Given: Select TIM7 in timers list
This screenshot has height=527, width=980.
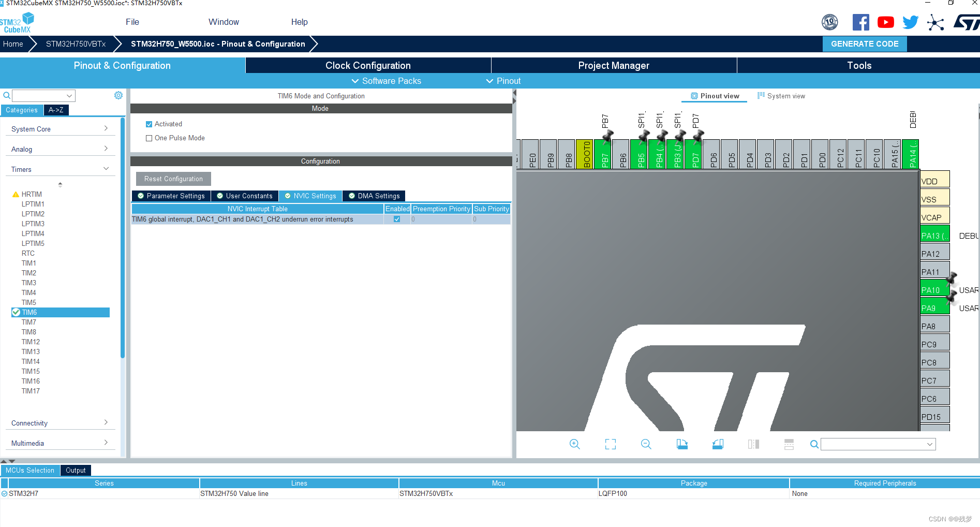Looking at the screenshot, I should (29, 322).
